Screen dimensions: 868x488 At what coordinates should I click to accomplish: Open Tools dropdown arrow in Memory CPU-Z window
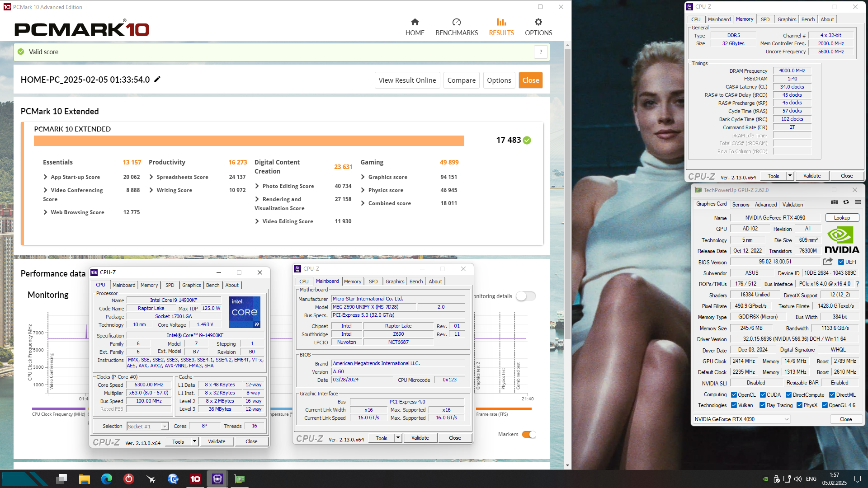(790, 176)
